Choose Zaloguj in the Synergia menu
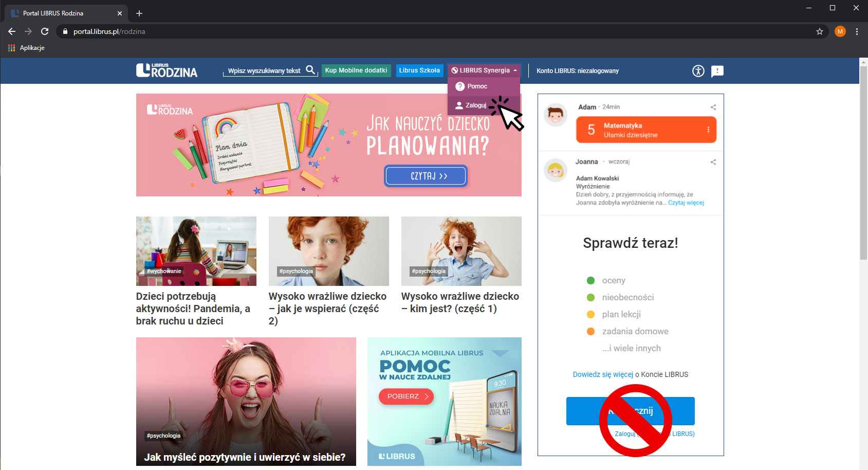 (x=475, y=105)
